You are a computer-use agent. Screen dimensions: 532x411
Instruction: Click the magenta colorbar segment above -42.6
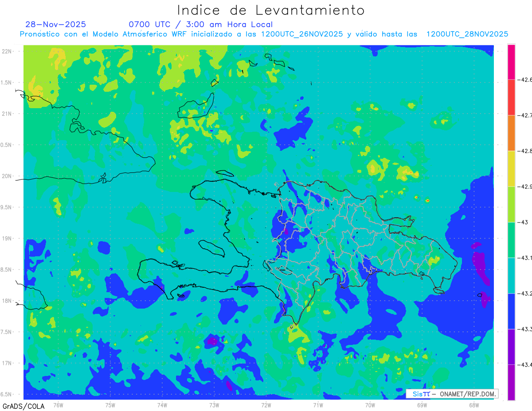point(511,62)
